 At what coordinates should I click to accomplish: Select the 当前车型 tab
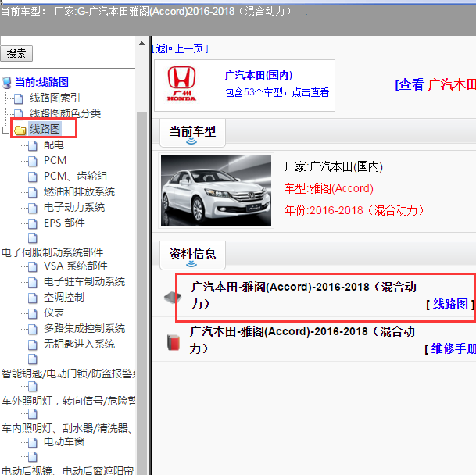pos(192,133)
